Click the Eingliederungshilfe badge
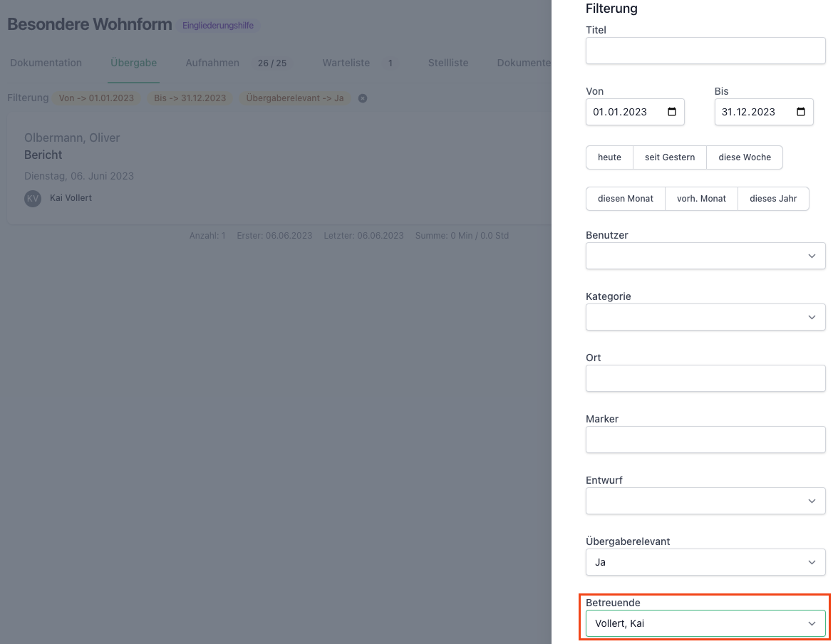833x644 pixels. [x=218, y=26]
